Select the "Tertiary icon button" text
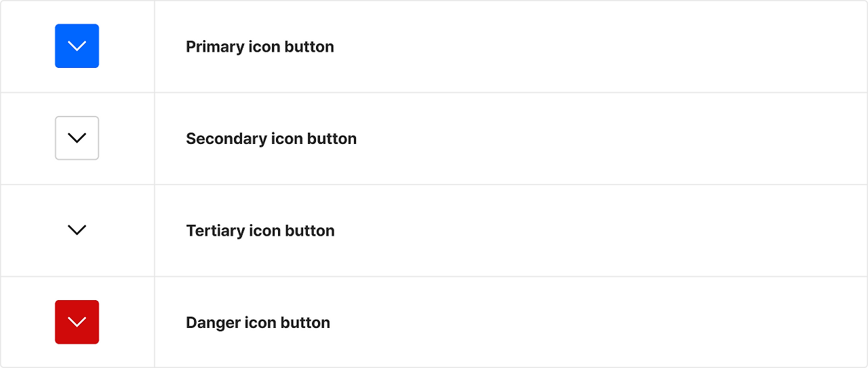This screenshot has height=368, width=868. (260, 231)
